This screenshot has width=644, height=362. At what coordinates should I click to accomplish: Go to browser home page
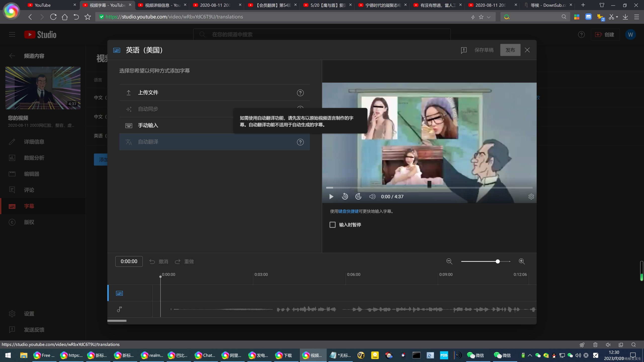point(65,17)
